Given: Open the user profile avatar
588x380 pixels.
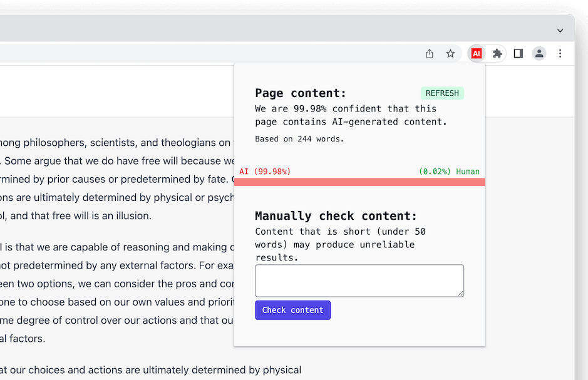Looking at the screenshot, I should (539, 54).
